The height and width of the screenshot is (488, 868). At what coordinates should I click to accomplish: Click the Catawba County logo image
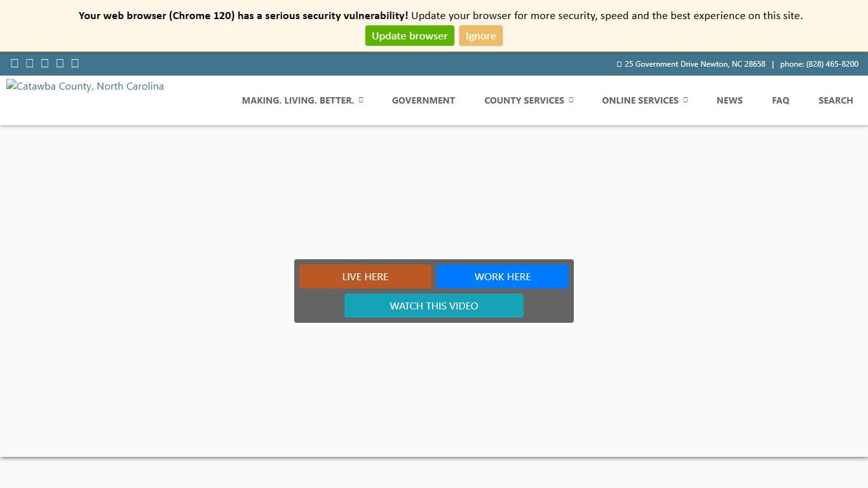85,86
